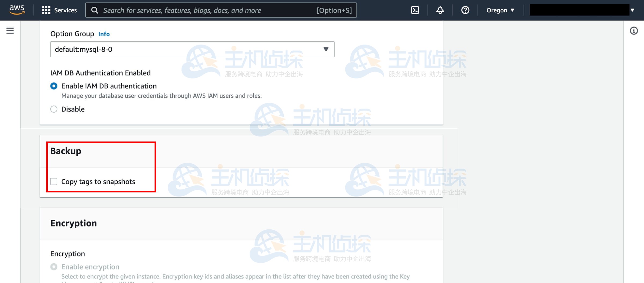This screenshot has width=644, height=283.
Task: Select the Enable encryption radio button
Action: [x=54, y=266]
